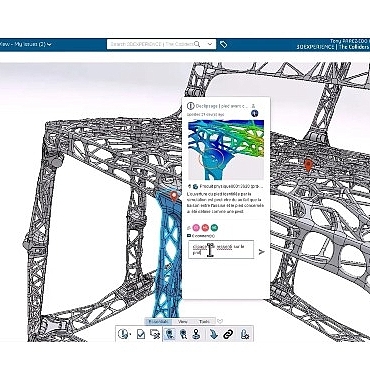
Task: Select the red assignee avatar
Action: (x=205, y=228)
